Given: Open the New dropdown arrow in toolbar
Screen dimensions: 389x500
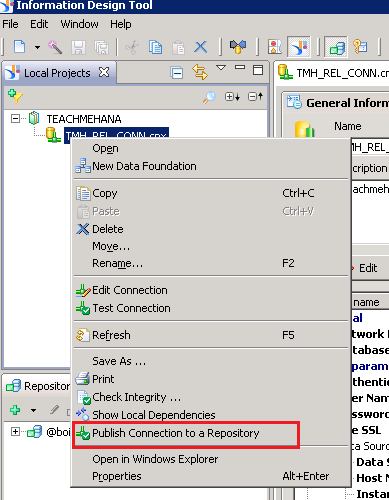Looking at the screenshot, I should click(37, 47).
